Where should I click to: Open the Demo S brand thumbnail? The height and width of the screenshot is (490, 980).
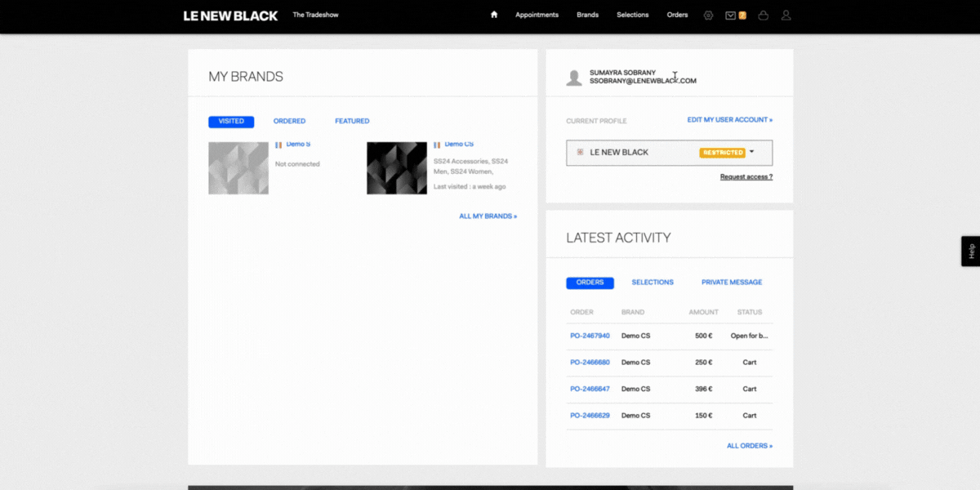(238, 167)
